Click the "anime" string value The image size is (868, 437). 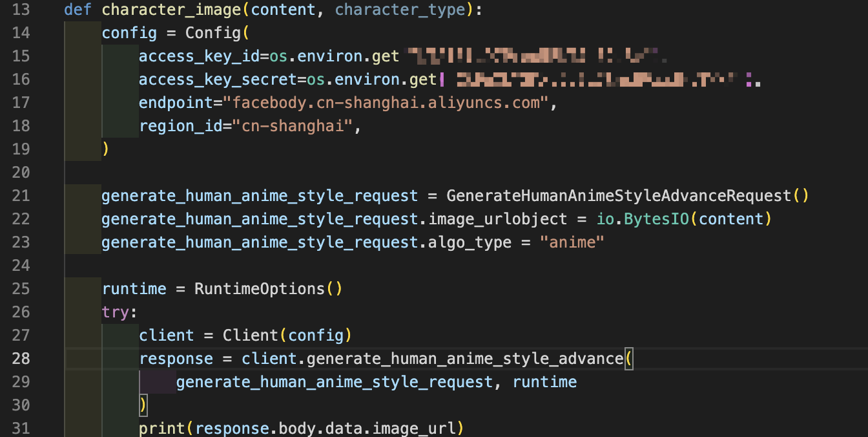572,242
